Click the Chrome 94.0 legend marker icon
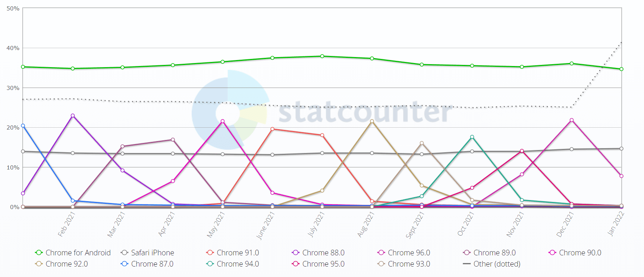 210,264
